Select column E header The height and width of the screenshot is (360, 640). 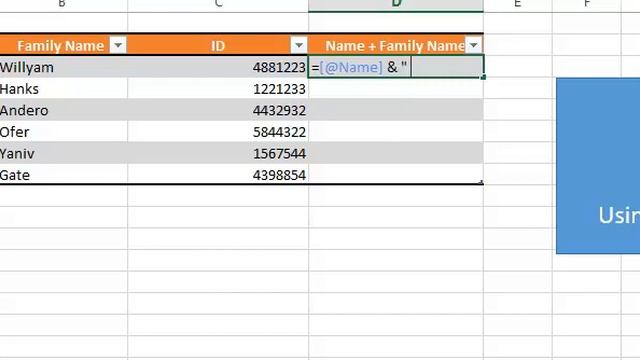[518, 5]
